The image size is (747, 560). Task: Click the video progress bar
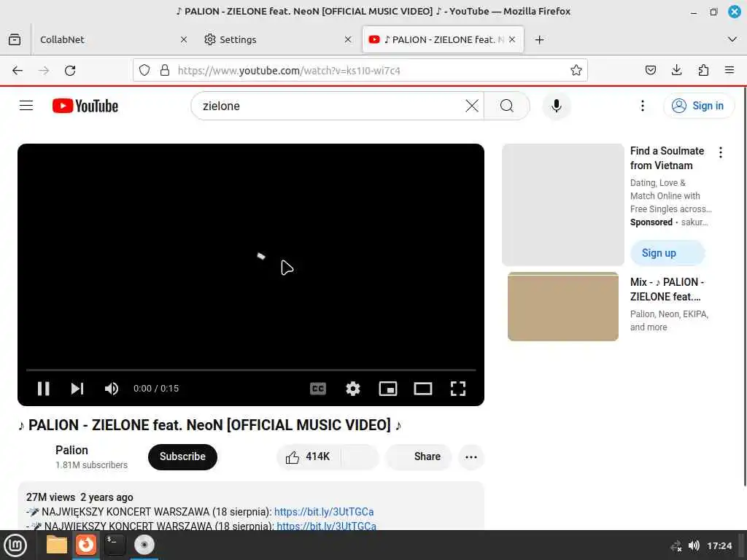[251, 370]
